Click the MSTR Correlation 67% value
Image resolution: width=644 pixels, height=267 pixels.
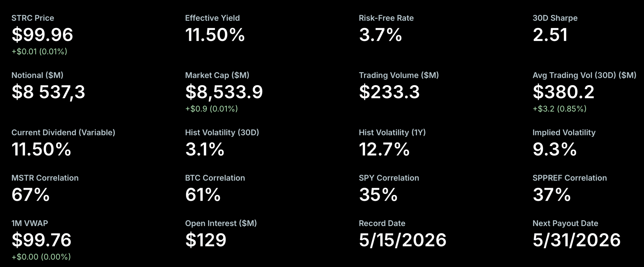pos(31,195)
